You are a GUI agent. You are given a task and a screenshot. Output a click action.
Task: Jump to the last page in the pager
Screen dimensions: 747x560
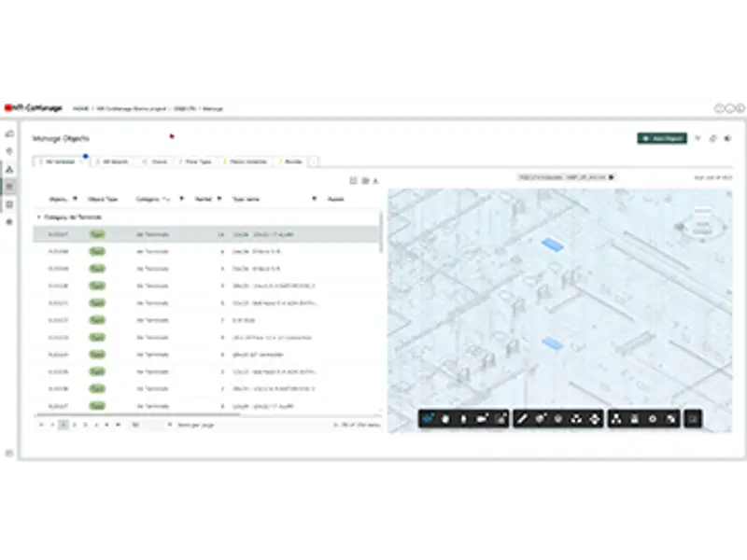(119, 425)
